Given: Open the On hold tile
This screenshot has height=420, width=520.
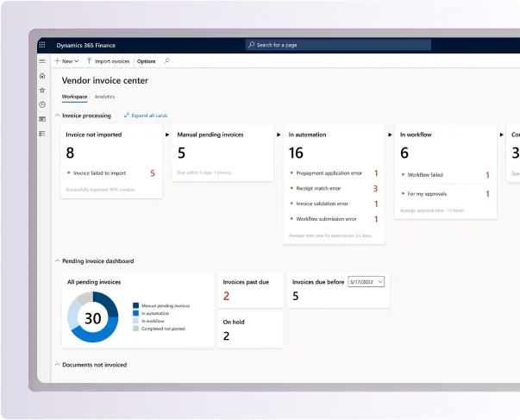Looking at the screenshot, I should click(250, 330).
